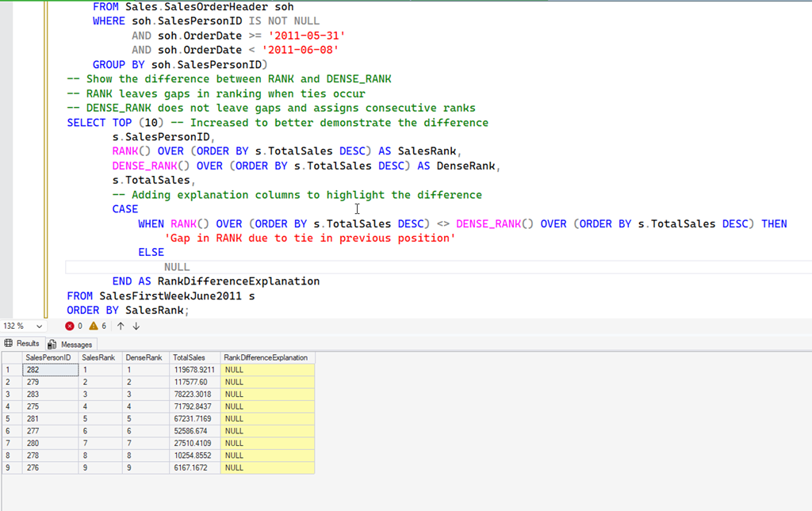Select row 1 header in results grid
Image resolution: width=812 pixels, height=511 pixels.
[10, 369]
